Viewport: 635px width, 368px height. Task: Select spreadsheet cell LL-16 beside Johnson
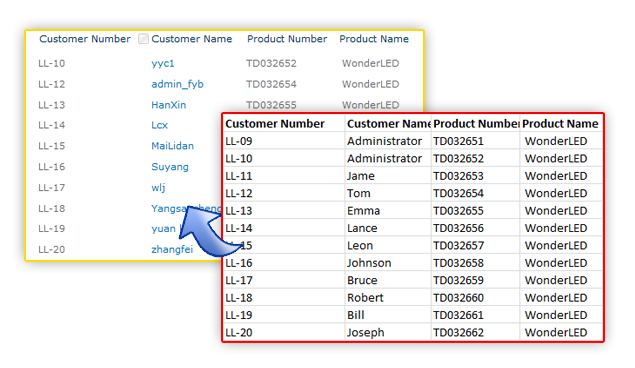(x=284, y=263)
